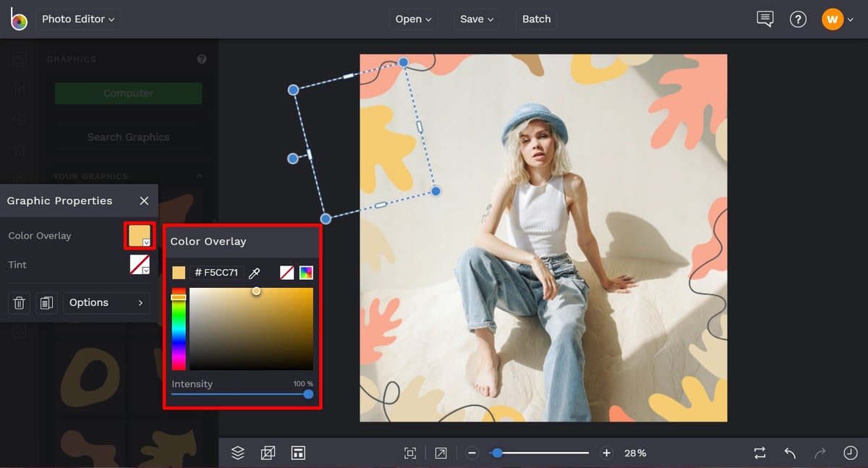The height and width of the screenshot is (468, 868).
Task: Open Help via the question mark icon
Action: pyautogui.click(x=798, y=19)
